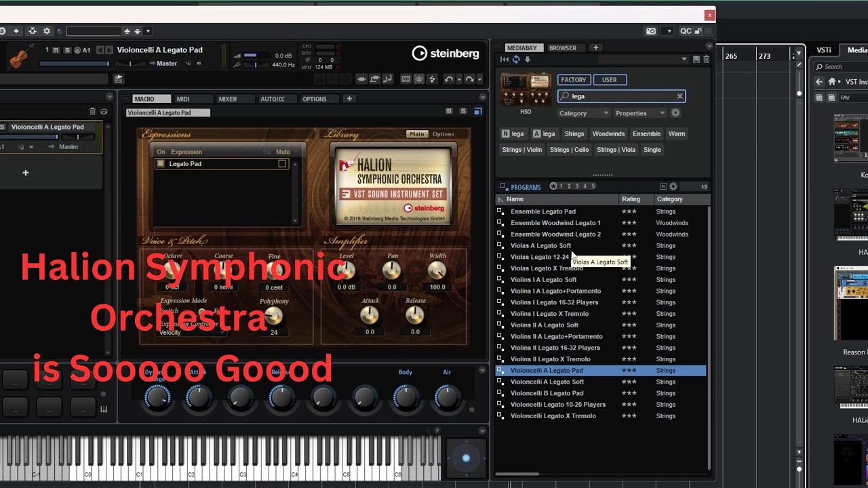Click the MediaBay import down-arrow icon
This screenshot has height=488, width=868.
[528, 60]
